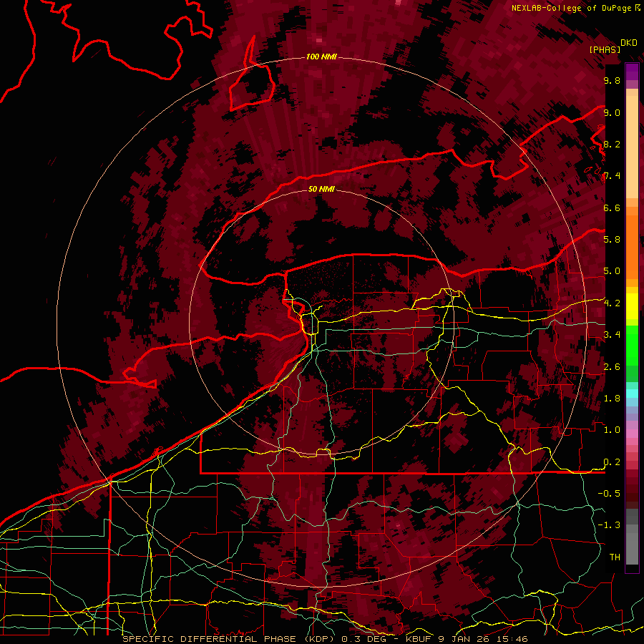
Task: Click the 3.4 value on the color scale
Action: [612, 335]
